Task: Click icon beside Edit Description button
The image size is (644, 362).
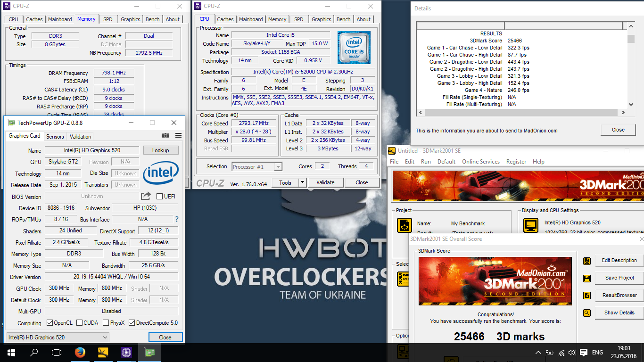Action: click(x=587, y=261)
